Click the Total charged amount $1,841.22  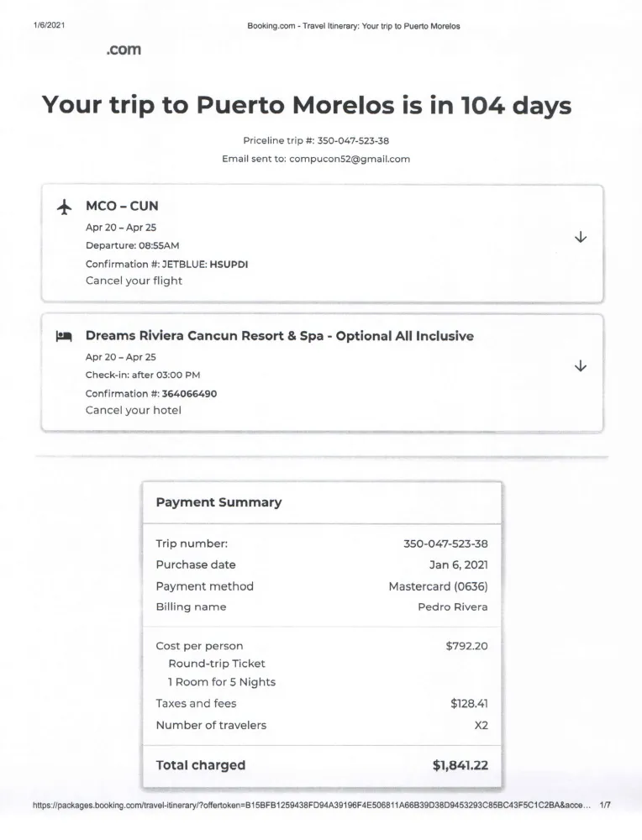pyautogui.click(x=460, y=765)
